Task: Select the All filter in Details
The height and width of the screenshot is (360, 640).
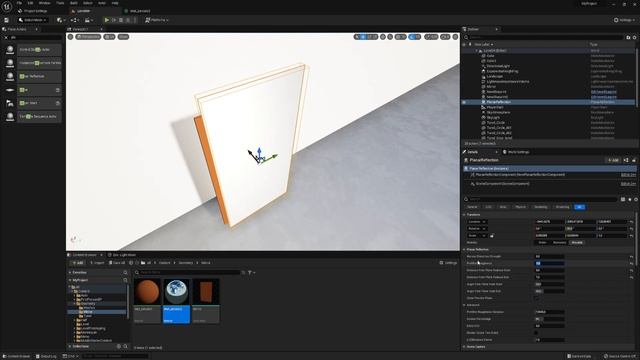Action: click(579, 207)
